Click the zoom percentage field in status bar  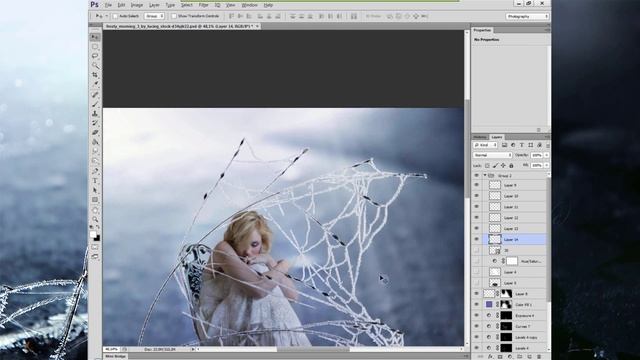(111, 349)
